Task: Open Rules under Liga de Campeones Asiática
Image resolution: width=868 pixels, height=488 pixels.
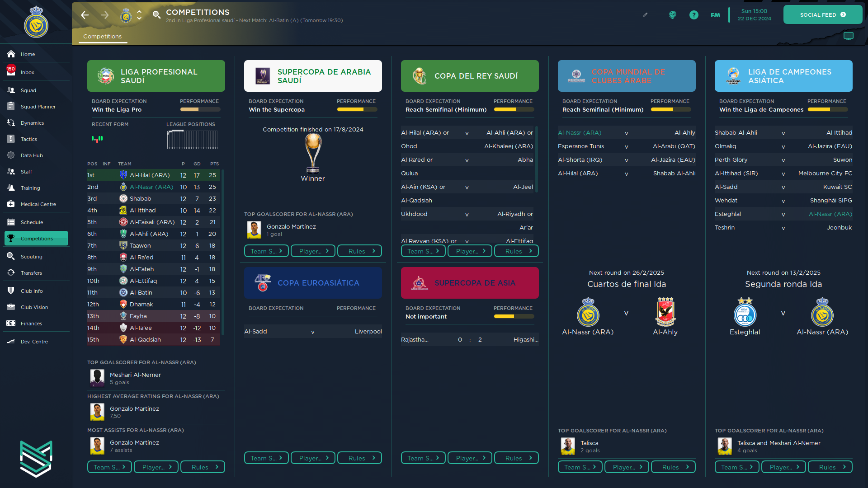Action: click(830, 467)
